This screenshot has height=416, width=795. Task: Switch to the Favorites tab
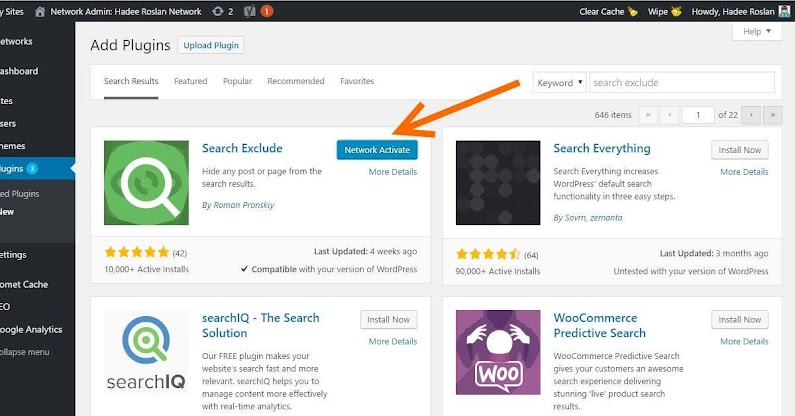357,81
